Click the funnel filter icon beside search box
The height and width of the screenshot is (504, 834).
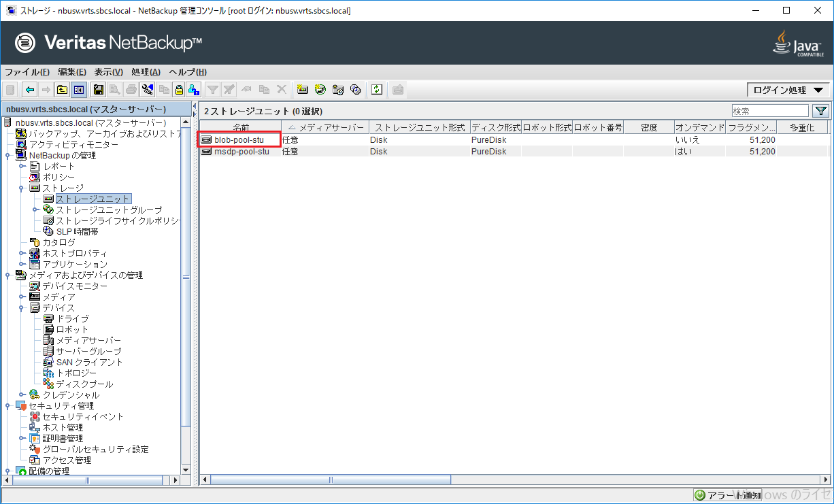click(821, 111)
